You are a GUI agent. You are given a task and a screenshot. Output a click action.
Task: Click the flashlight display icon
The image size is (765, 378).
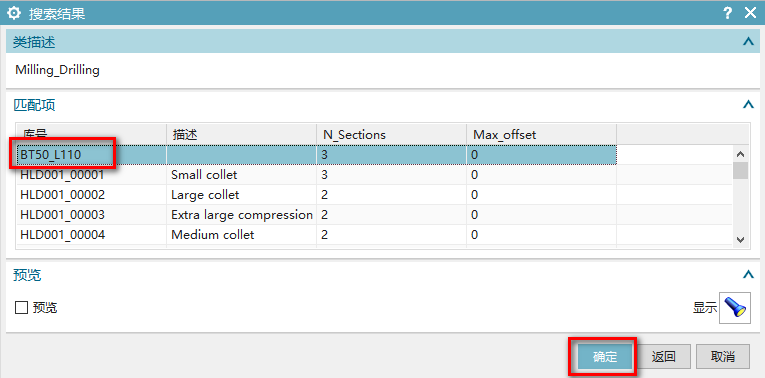pos(735,308)
